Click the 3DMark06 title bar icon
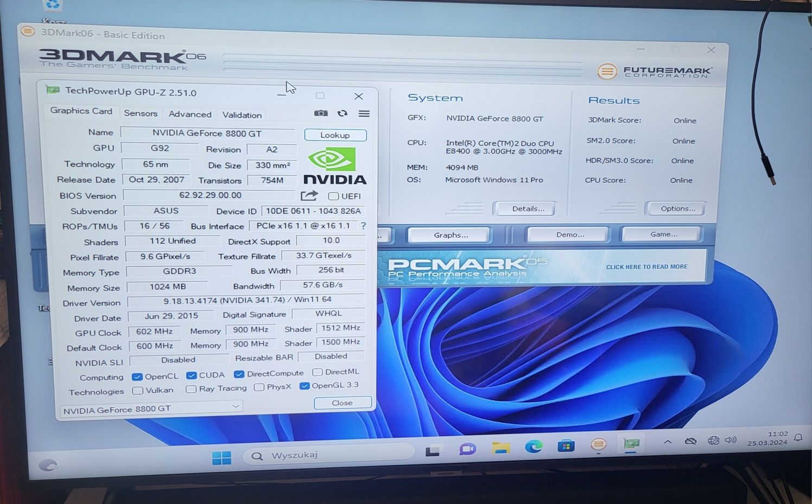 click(27, 31)
